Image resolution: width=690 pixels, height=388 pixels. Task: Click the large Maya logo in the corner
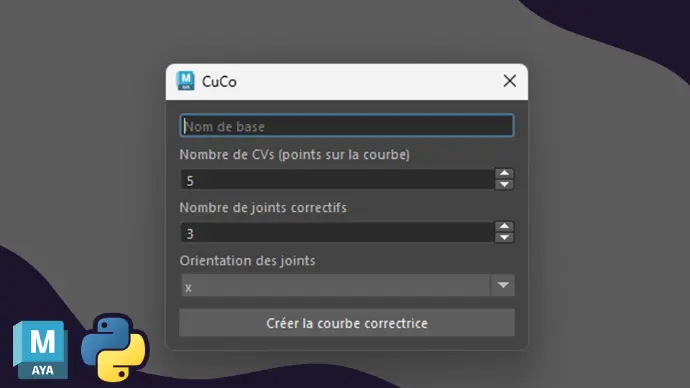[40, 350]
